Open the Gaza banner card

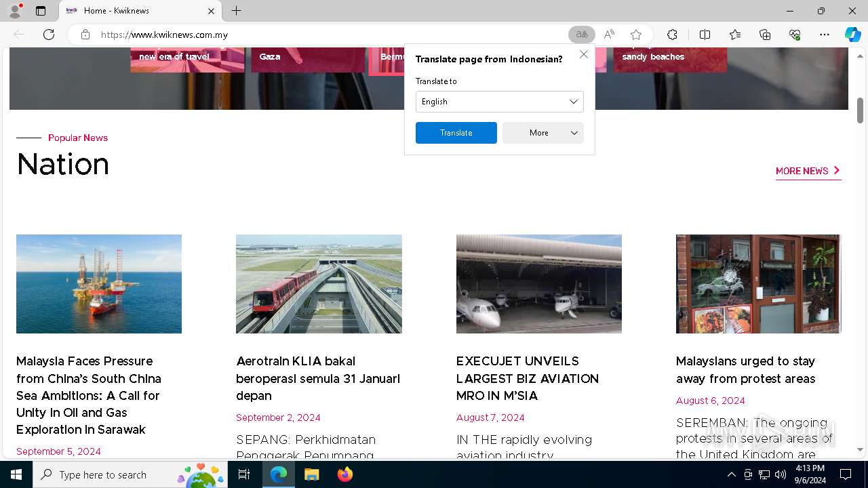(x=308, y=60)
